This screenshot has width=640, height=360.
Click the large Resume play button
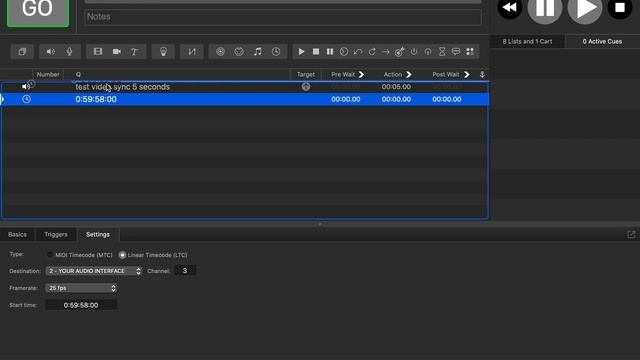585,8
